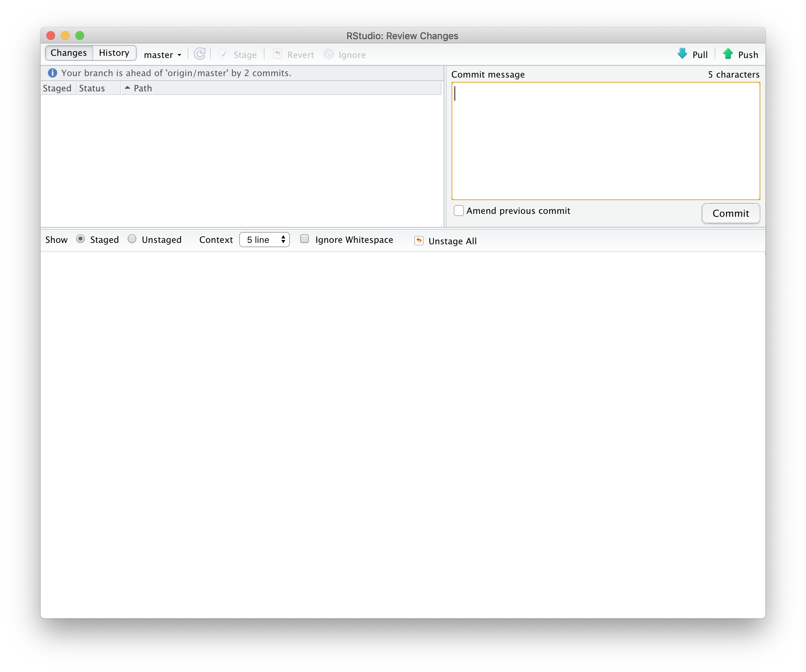Switch to the Changes tab

click(x=69, y=53)
